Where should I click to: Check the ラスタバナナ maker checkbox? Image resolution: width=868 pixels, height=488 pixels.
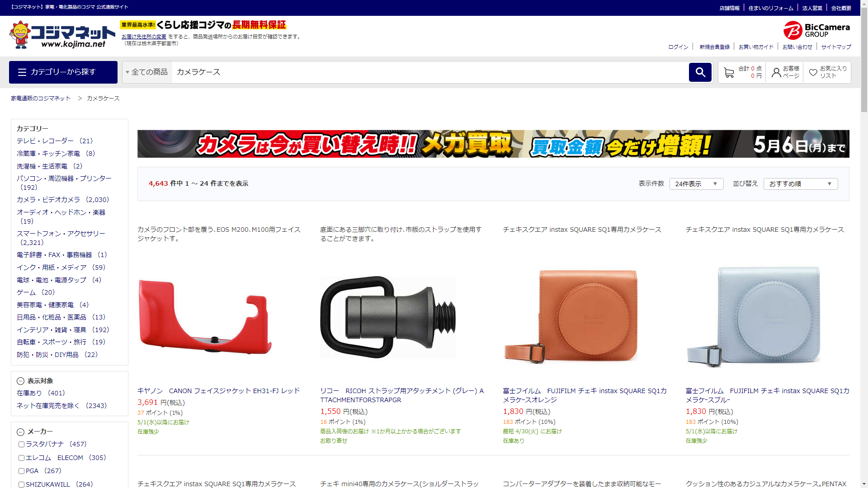click(x=21, y=445)
